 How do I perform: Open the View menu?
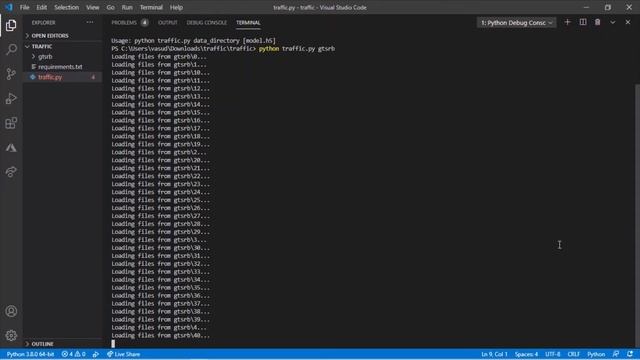point(93,7)
